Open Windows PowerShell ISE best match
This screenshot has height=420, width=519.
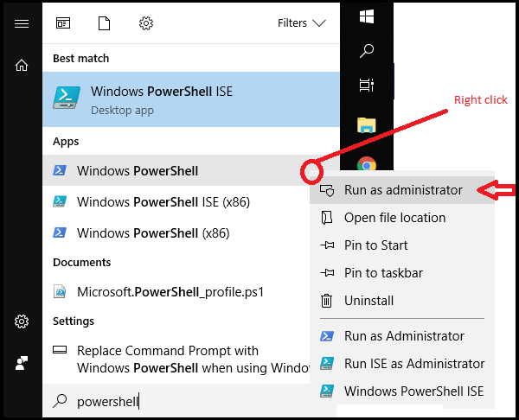(x=190, y=99)
